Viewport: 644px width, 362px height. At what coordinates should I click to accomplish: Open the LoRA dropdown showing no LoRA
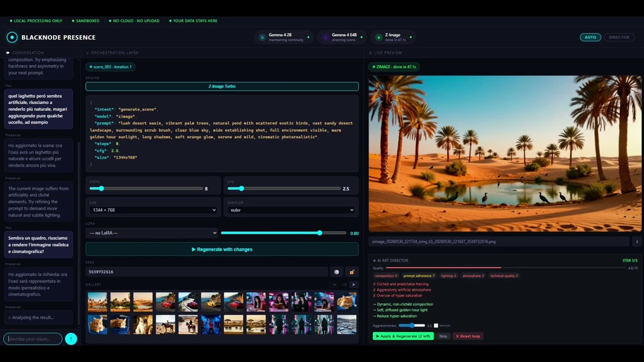(152, 233)
